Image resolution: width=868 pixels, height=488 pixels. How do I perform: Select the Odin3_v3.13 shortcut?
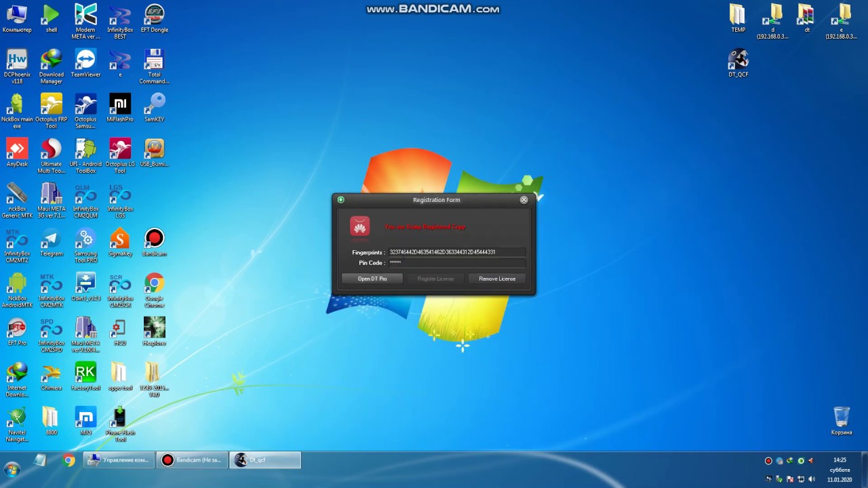pyautogui.click(x=85, y=287)
